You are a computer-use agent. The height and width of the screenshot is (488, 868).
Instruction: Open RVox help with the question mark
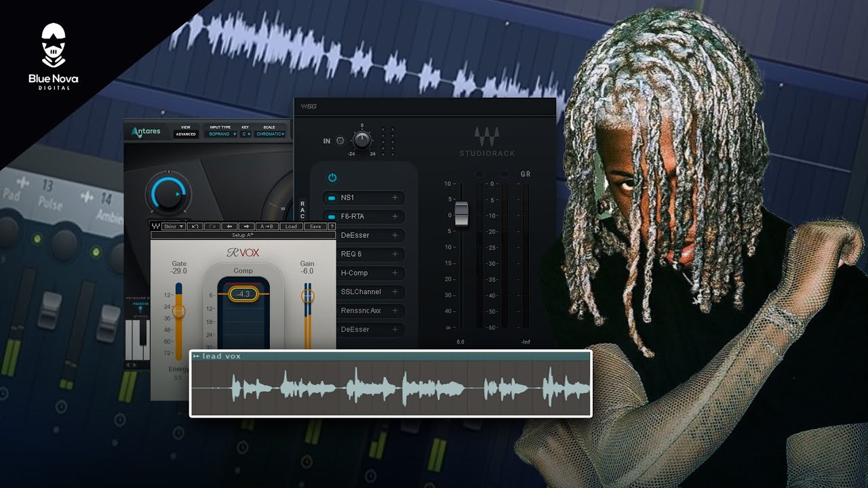coord(332,226)
